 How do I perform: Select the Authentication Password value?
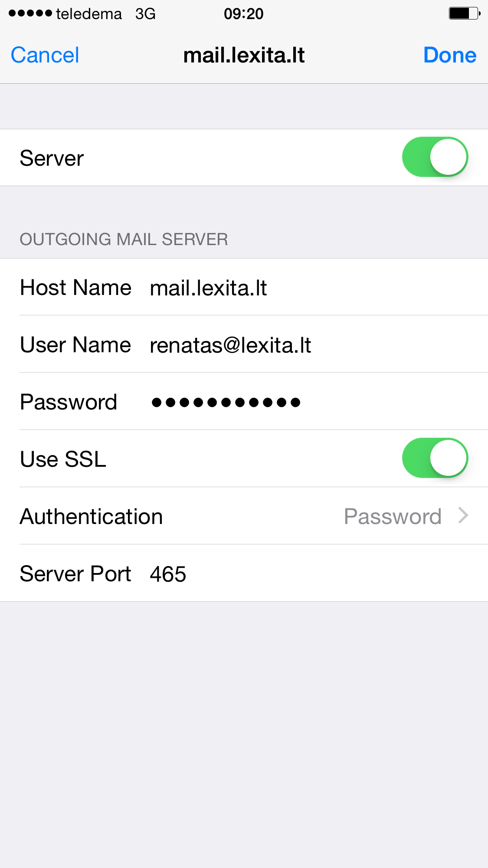coord(393,516)
